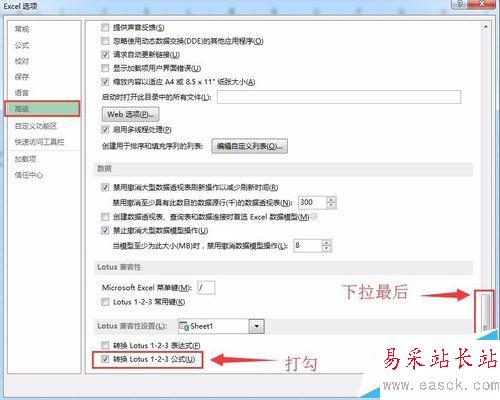Decrease the 300 spinner value
This screenshot has width=500, height=400.
click(x=331, y=206)
